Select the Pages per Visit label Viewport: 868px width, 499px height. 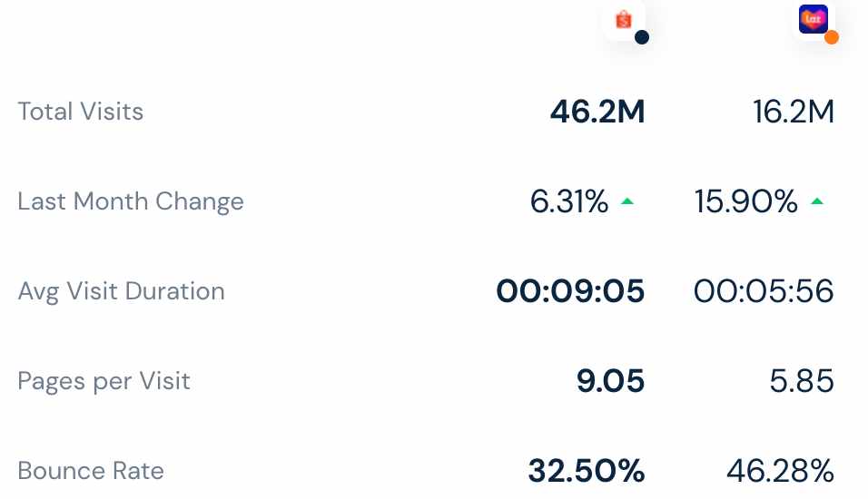tap(104, 381)
